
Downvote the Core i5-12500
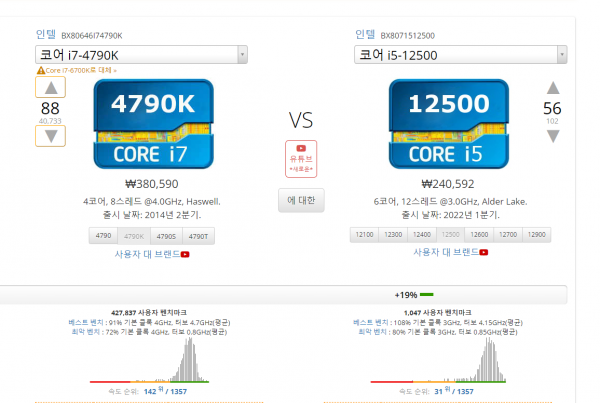[553, 136]
